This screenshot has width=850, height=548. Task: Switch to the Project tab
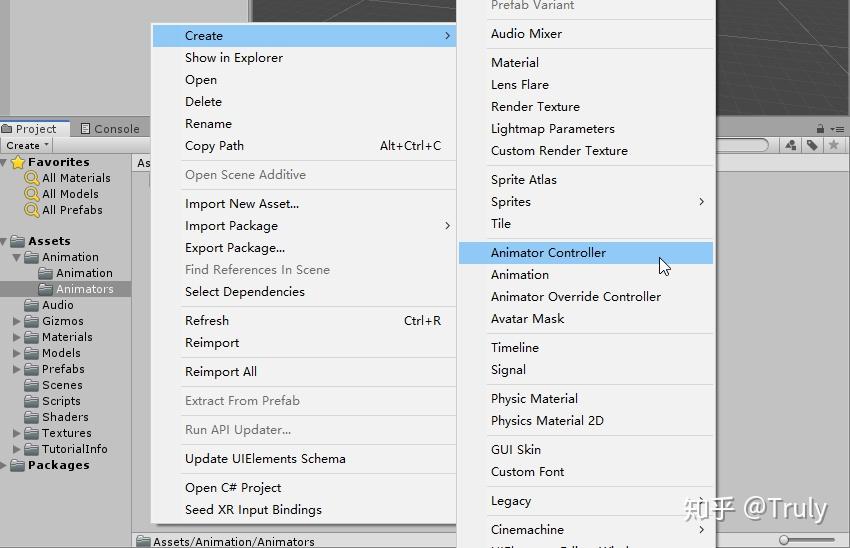35,129
